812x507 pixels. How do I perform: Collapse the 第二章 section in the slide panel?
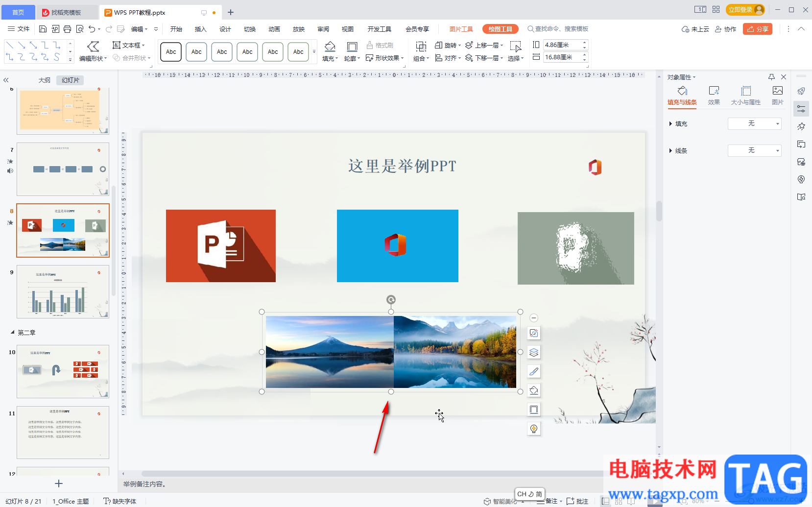[13, 333]
